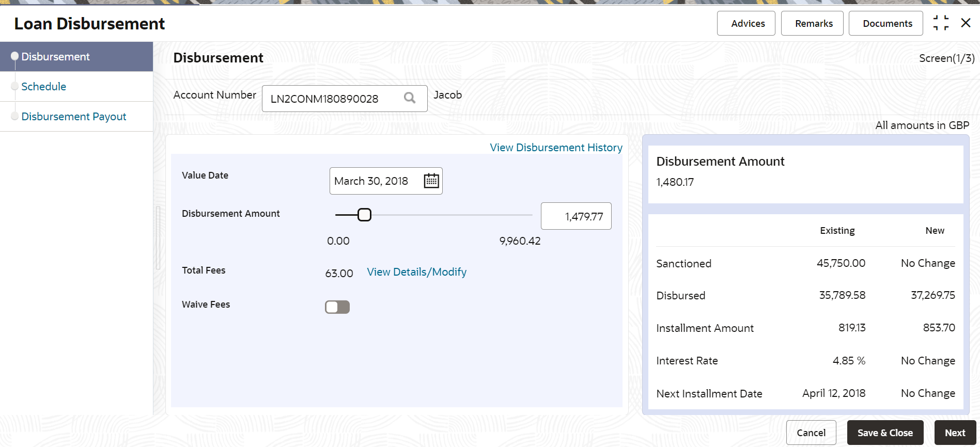This screenshot has width=980, height=447.
Task: Click the All amounts in GBP note
Action: (x=922, y=125)
